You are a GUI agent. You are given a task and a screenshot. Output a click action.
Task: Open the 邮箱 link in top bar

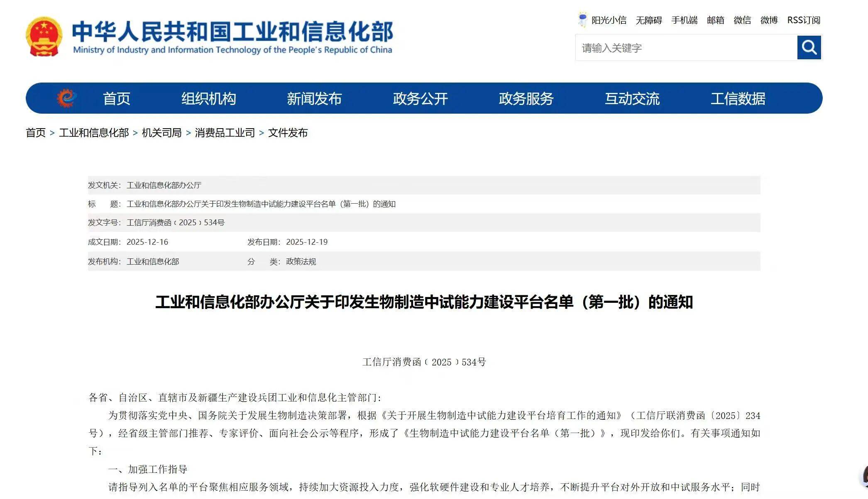[715, 20]
